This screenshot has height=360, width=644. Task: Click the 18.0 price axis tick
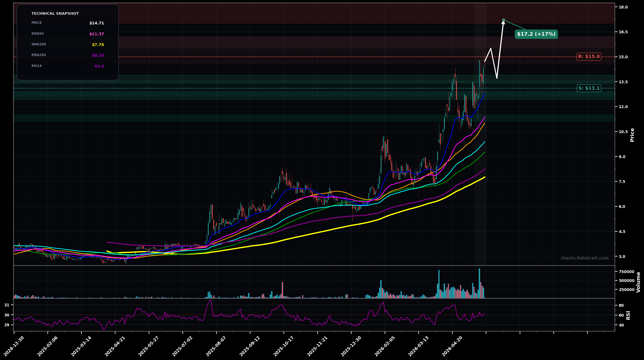click(623, 7)
